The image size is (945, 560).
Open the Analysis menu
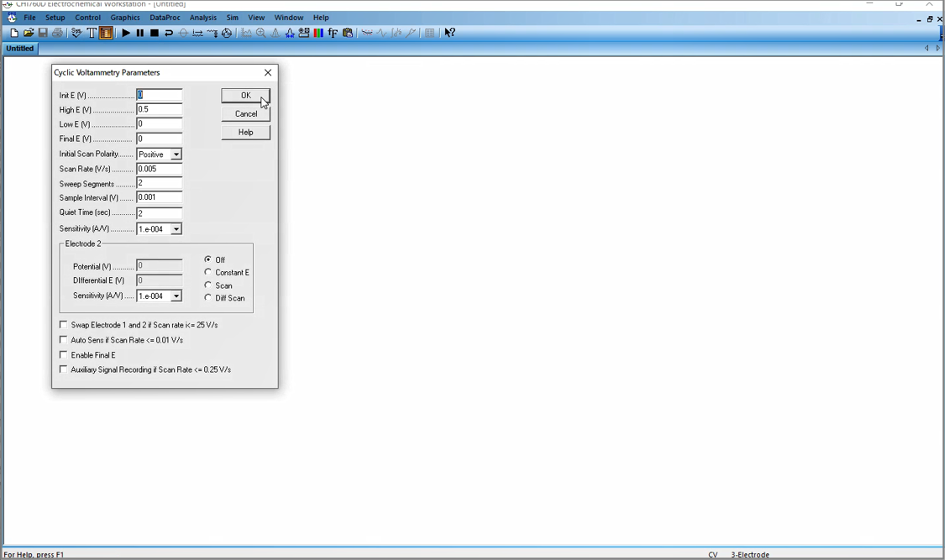203,18
